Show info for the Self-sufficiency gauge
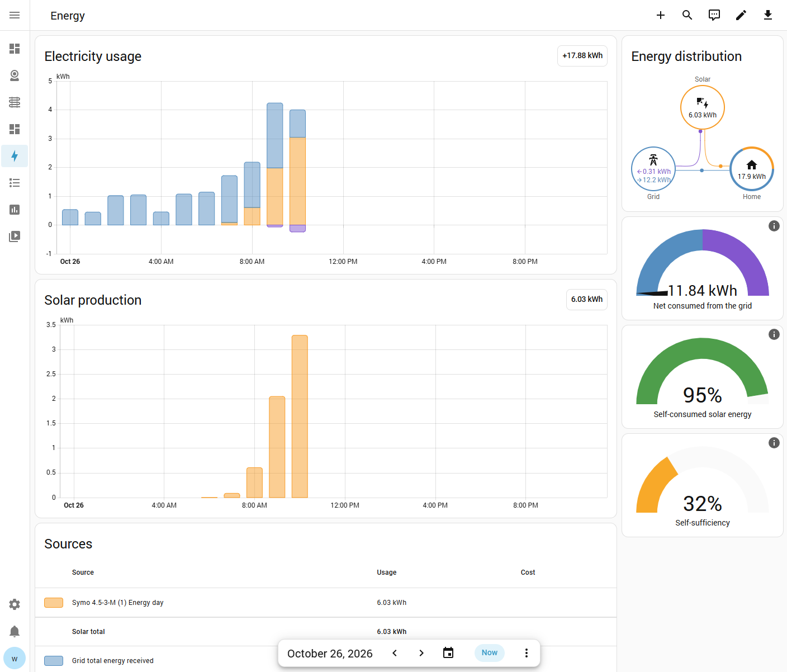 click(x=774, y=443)
